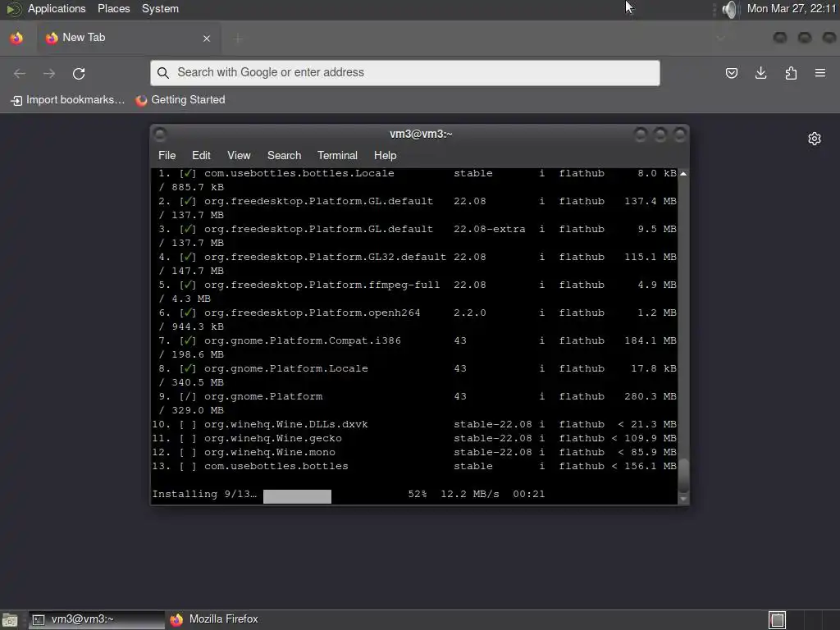This screenshot has height=630, width=840.
Task: Open a new tab with the plus button
Action: [x=239, y=39]
